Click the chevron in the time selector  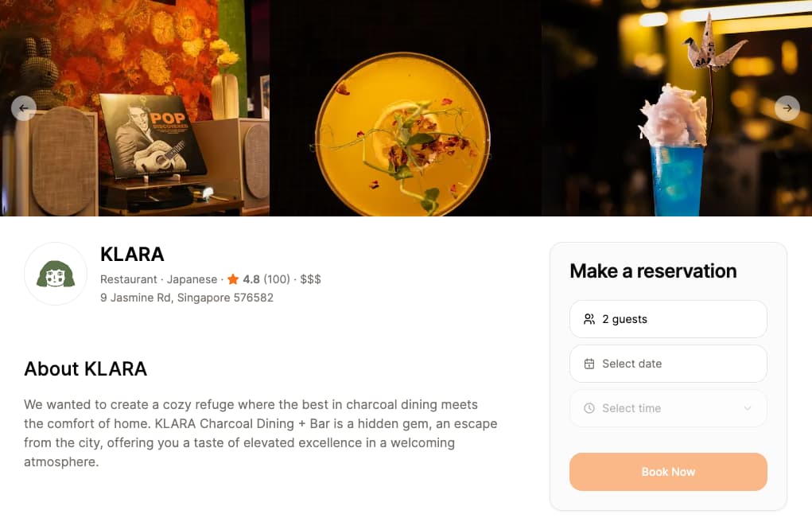(747, 407)
